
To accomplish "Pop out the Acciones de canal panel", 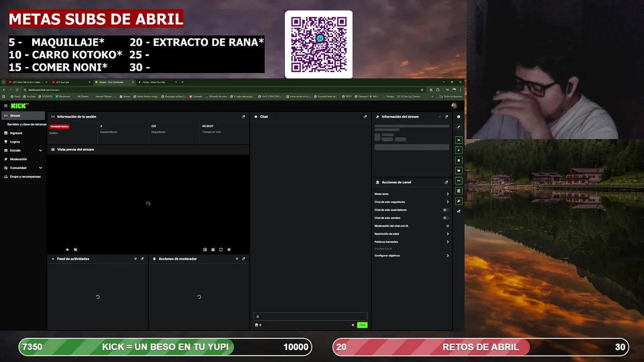I will [446, 182].
